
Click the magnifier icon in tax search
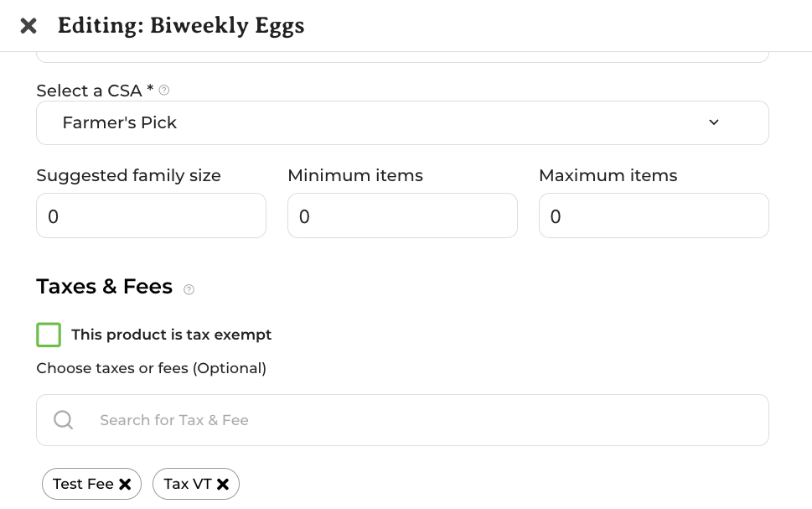point(63,420)
